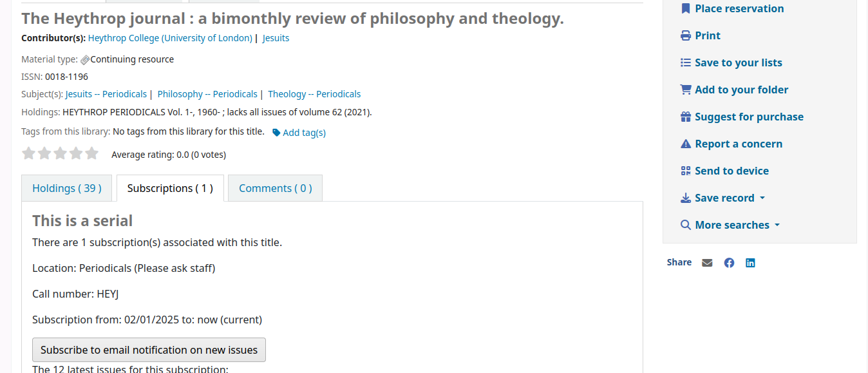Click the Suggest for purchase gift icon

coord(686,117)
